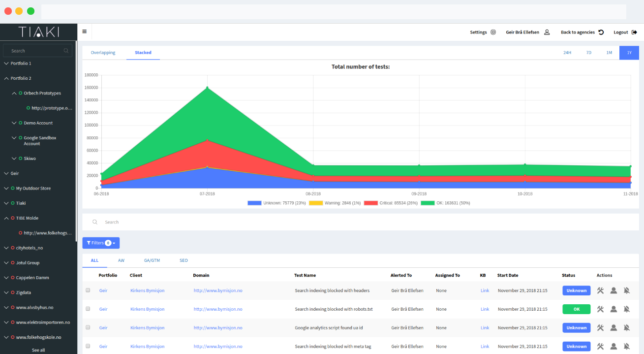Open tools icon for Google analytics row
The height and width of the screenshot is (354, 644).
(x=600, y=327)
